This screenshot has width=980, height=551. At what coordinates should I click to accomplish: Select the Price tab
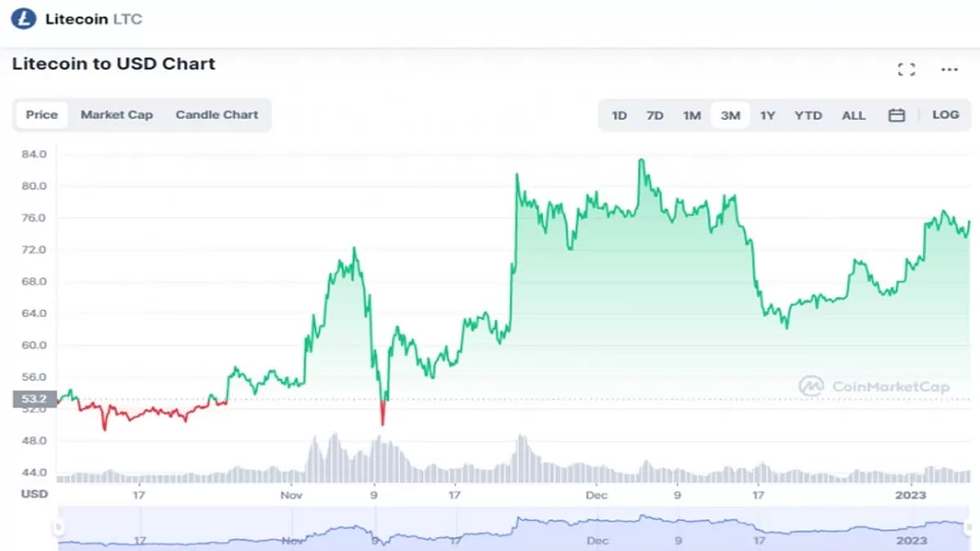coord(41,114)
